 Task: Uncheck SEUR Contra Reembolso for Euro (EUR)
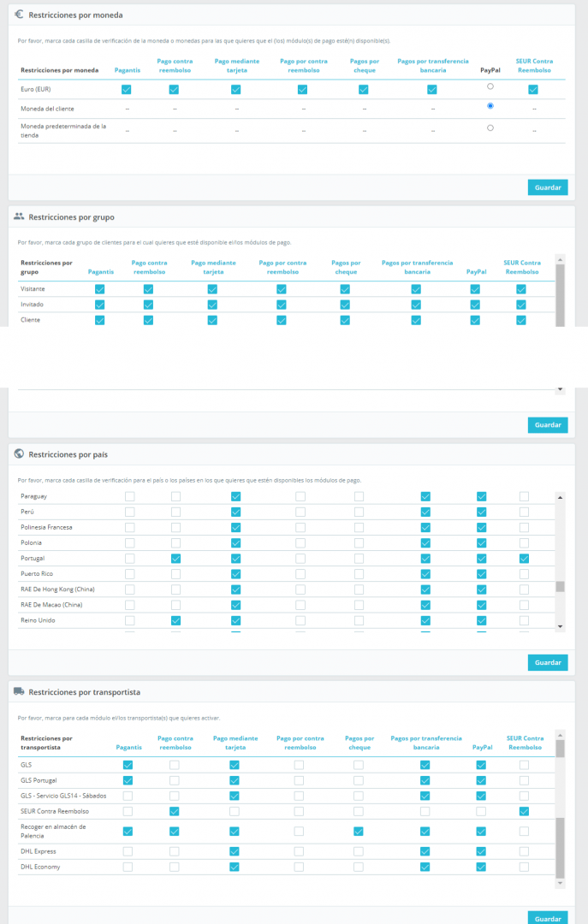pyautogui.click(x=533, y=90)
